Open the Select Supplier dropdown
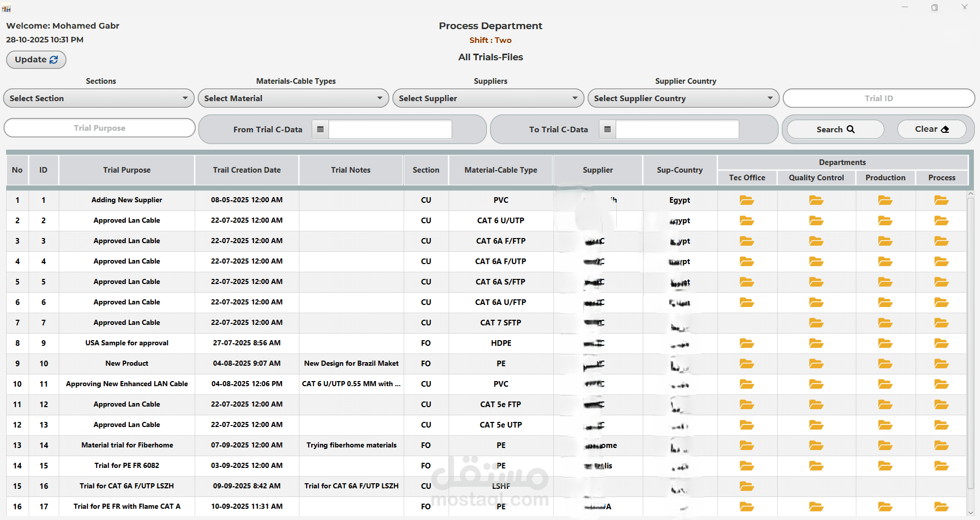This screenshot has height=520, width=980. (x=488, y=98)
